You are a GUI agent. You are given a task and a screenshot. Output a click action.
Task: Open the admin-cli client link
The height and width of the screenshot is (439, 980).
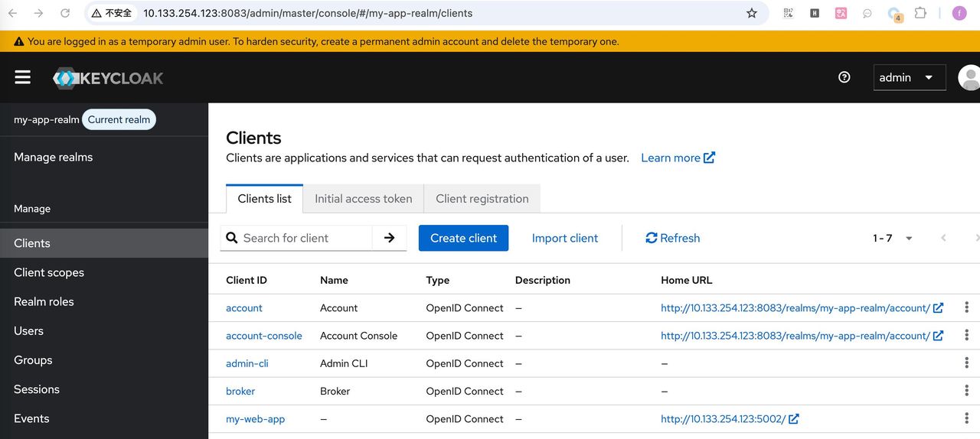(247, 363)
